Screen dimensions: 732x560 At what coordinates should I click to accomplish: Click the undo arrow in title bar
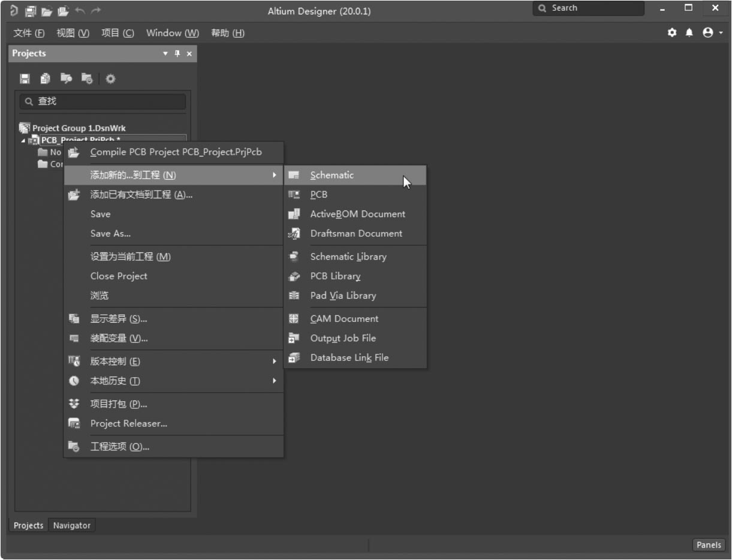(x=80, y=11)
